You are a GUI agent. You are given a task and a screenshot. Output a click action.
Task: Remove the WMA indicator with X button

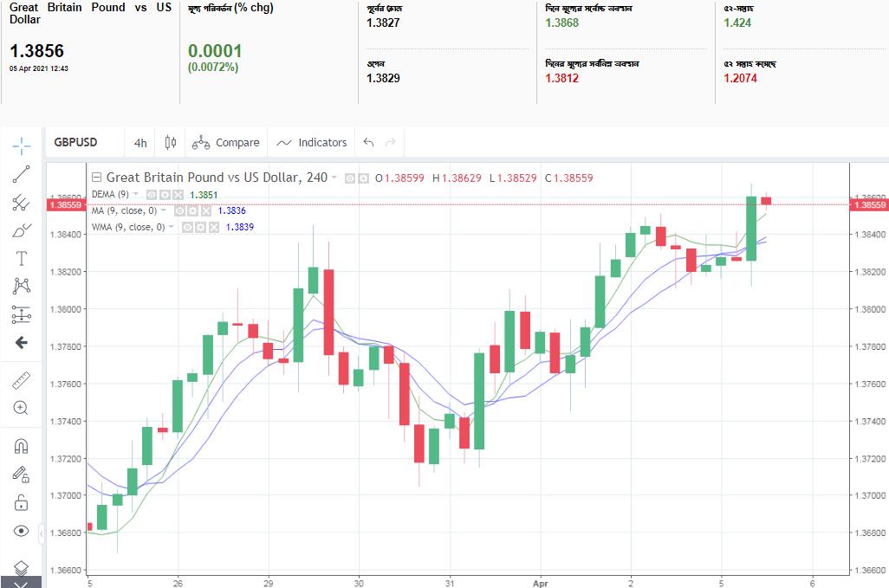tap(212, 227)
